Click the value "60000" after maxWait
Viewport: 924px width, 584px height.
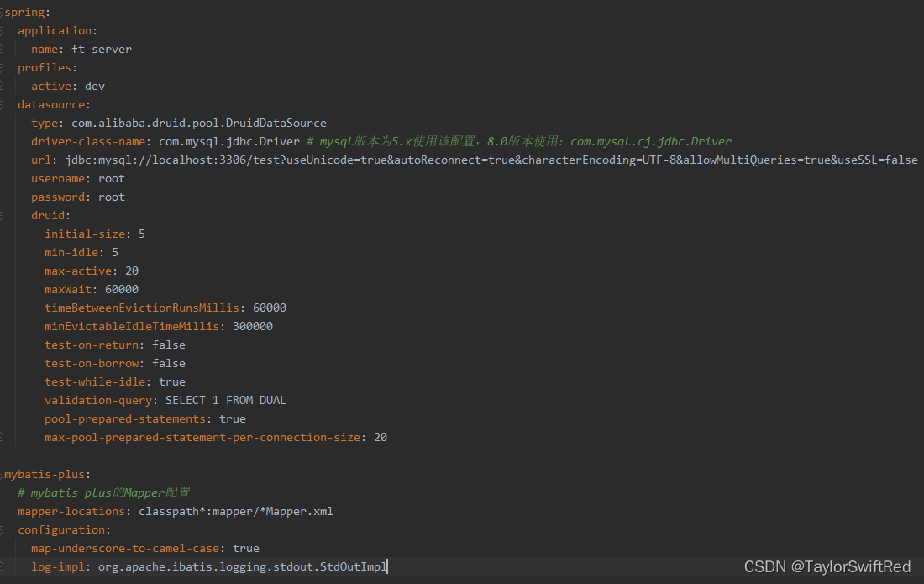122,289
